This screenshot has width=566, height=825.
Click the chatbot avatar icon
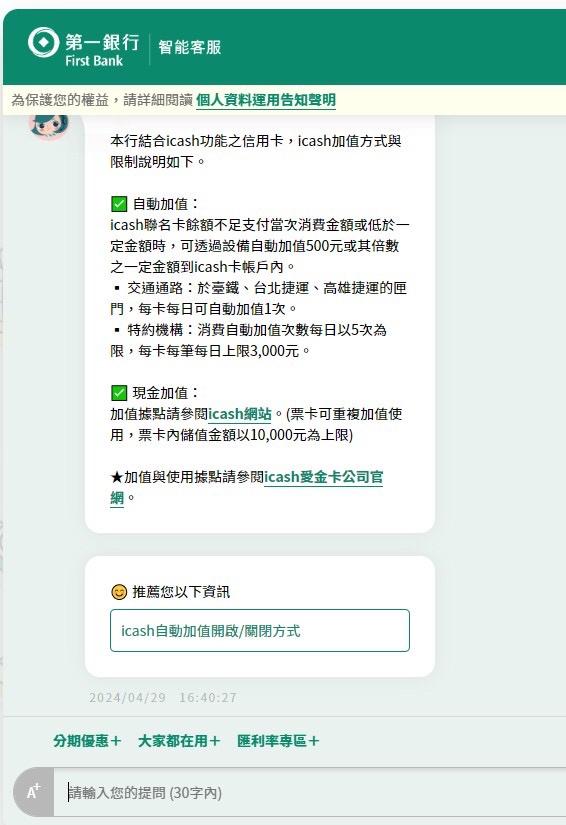[x=49, y=126]
